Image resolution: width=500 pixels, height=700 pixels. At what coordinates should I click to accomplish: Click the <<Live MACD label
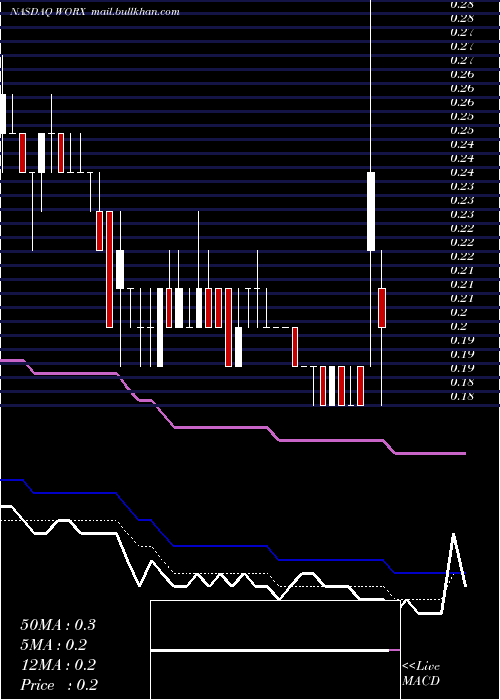(x=421, y=673)
